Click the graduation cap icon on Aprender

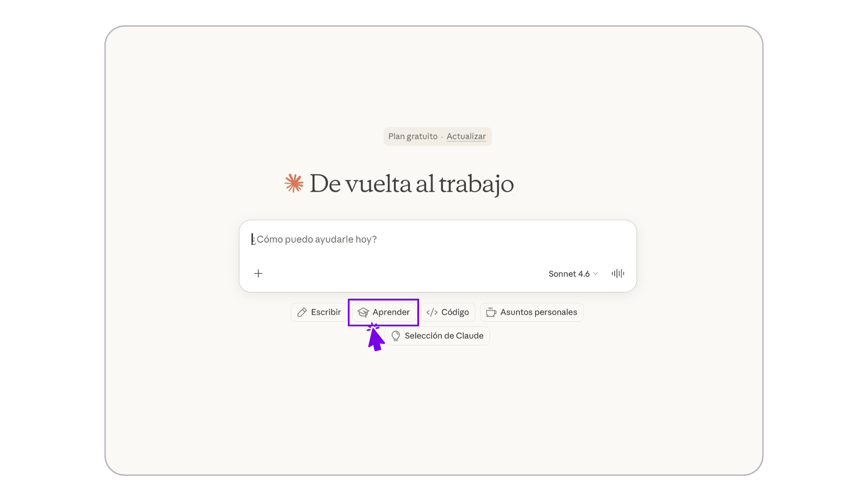pyautogui.click(x=363, y=312)
